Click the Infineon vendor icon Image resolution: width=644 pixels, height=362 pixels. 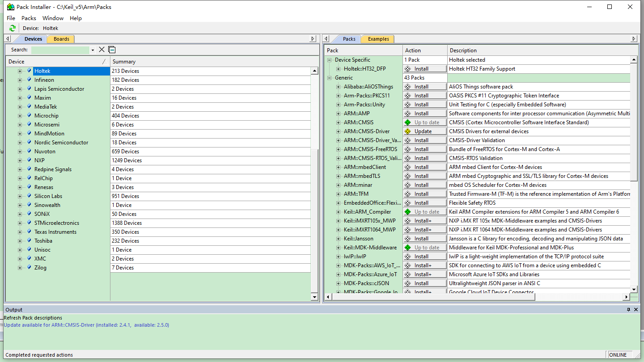[x=30, y=80]
